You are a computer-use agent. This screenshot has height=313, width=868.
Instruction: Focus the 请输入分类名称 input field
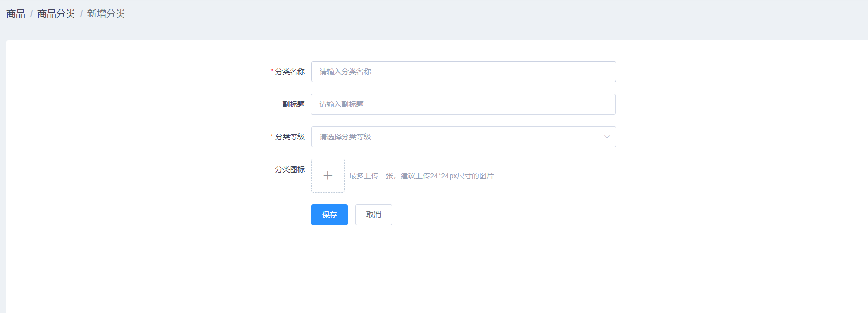(463, 72)
